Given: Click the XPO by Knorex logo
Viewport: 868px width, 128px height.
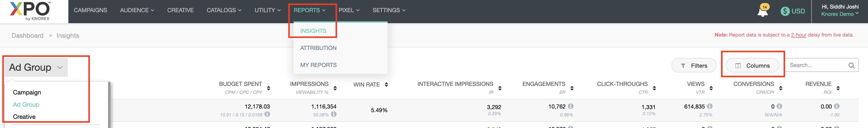Looking at the screenshot, I should click(x=30, y=11).
